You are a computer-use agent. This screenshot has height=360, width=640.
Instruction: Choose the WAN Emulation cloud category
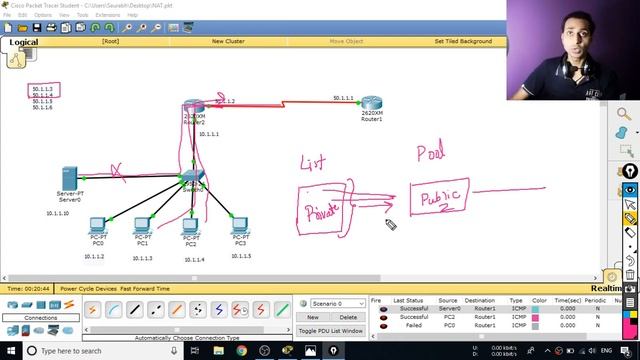(39, 330)
